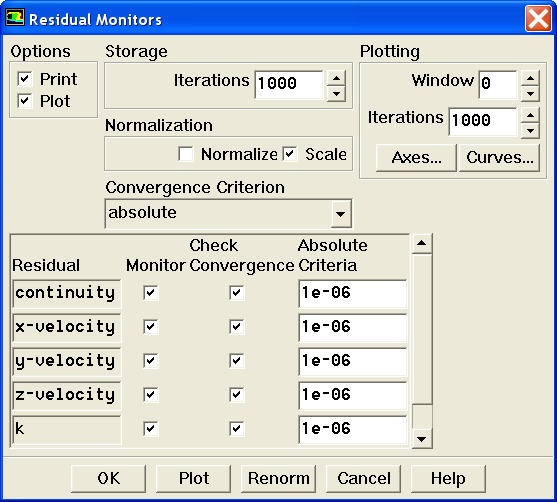
Task: Decrease Storage Iterations with down arrow
Action: point(336,94)
